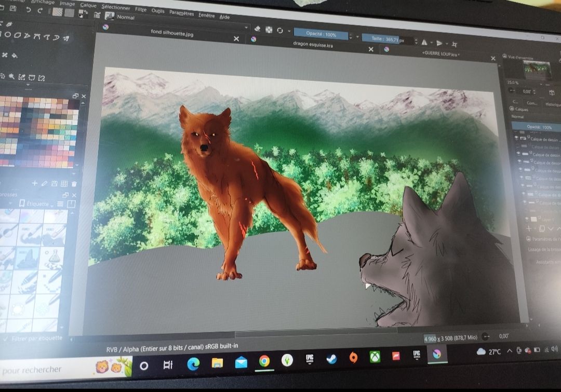Viewport: 561px width, 392px height.
Task: Click the reload original preset icon
Action: pos(280,31)
